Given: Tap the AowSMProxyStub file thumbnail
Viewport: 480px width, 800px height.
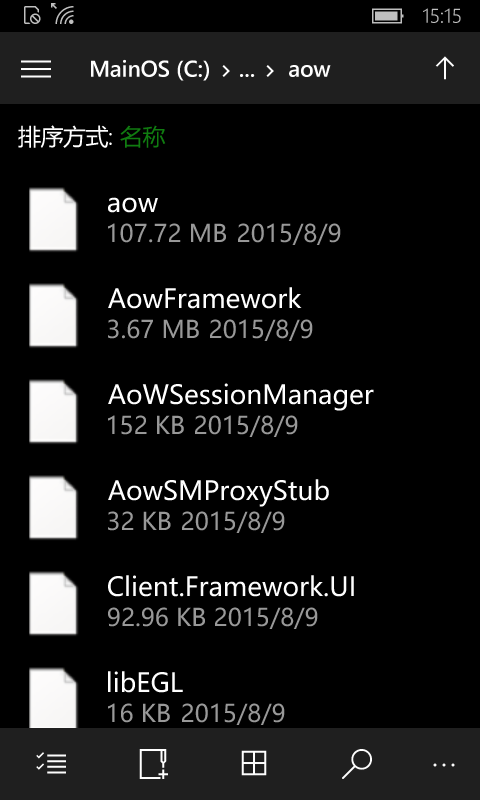Looking at the screenshot, I should (x=53, y=507).
